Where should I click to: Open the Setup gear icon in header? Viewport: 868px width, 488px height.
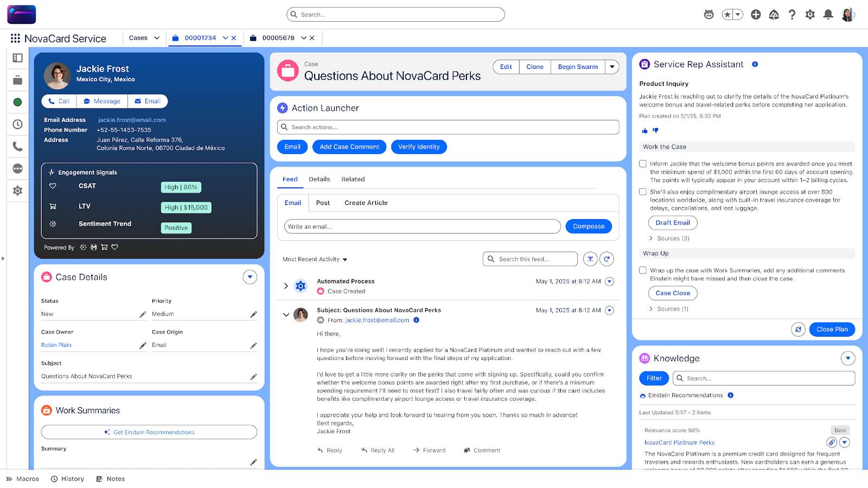[810, 15]
